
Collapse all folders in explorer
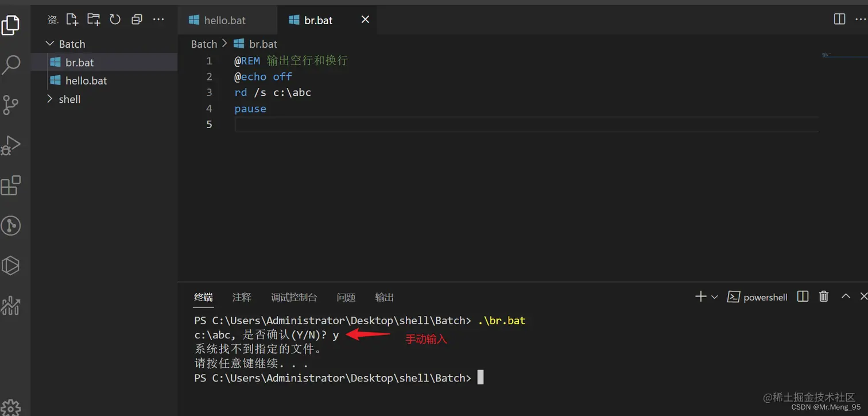coord(137,20)
